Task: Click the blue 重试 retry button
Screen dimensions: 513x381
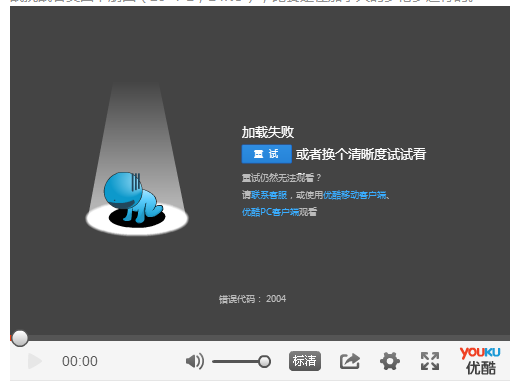Action: tap(267, 154)
